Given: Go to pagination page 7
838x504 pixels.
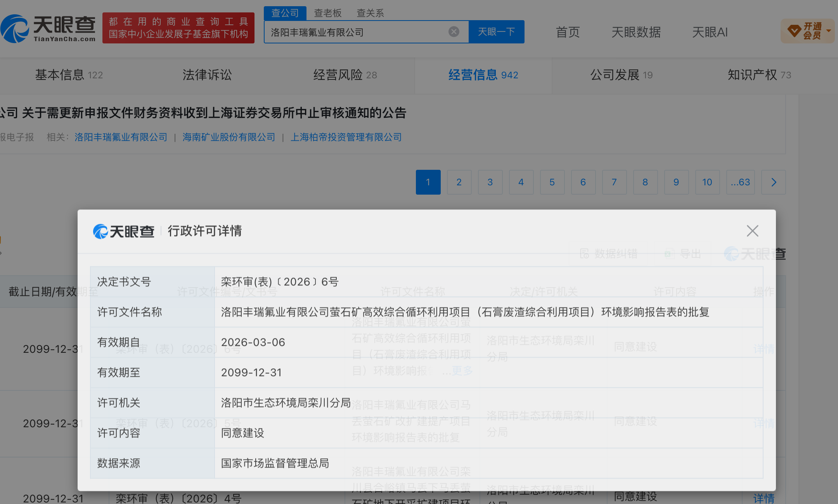Looking at the screenshot, I should pyautogui.click(x=614, y=182).
